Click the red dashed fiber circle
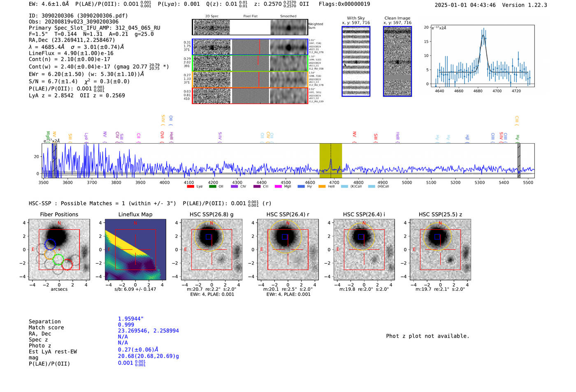The image size is (576, 392). (67, 264)
